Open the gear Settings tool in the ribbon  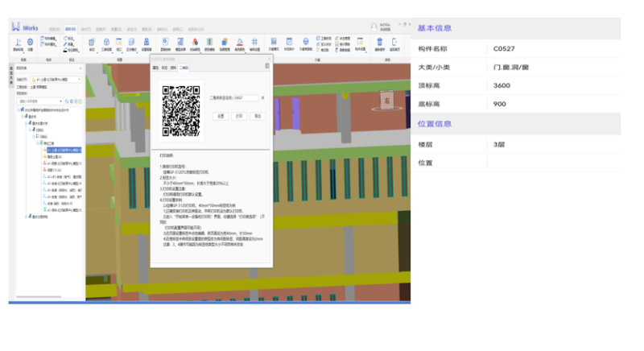30,44
